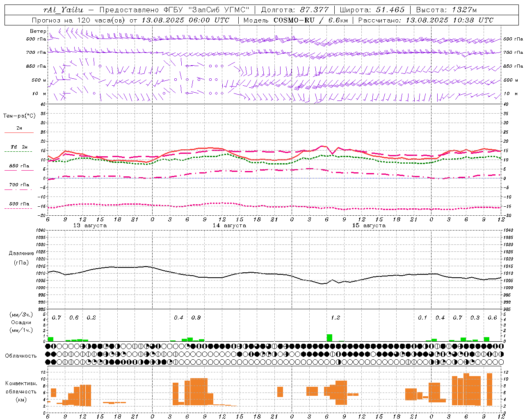Click the 700 гПа entry in temperature legend
The width and height of the screenshot is (525, 420).
pyautogui.click(x=19, y=185)
